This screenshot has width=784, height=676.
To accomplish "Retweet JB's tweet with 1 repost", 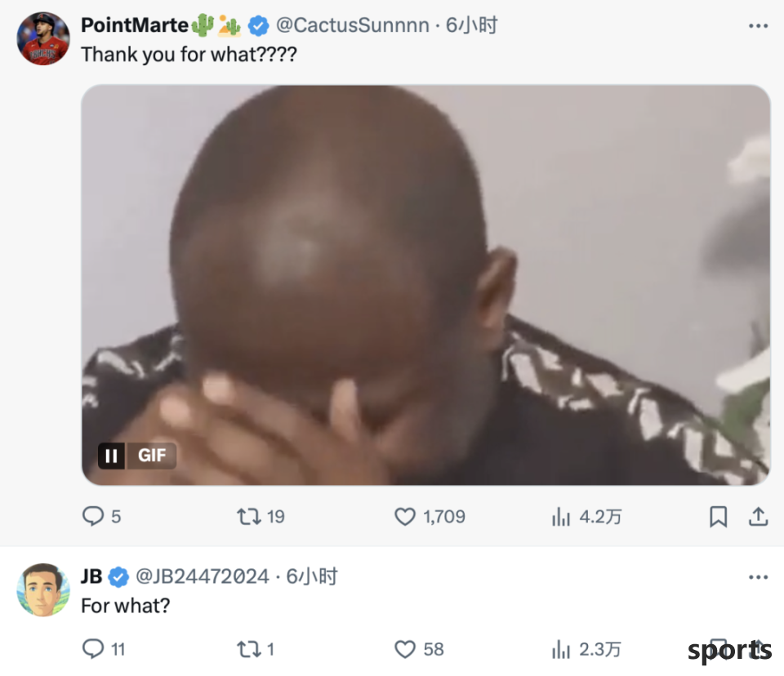I will [248, 649].
